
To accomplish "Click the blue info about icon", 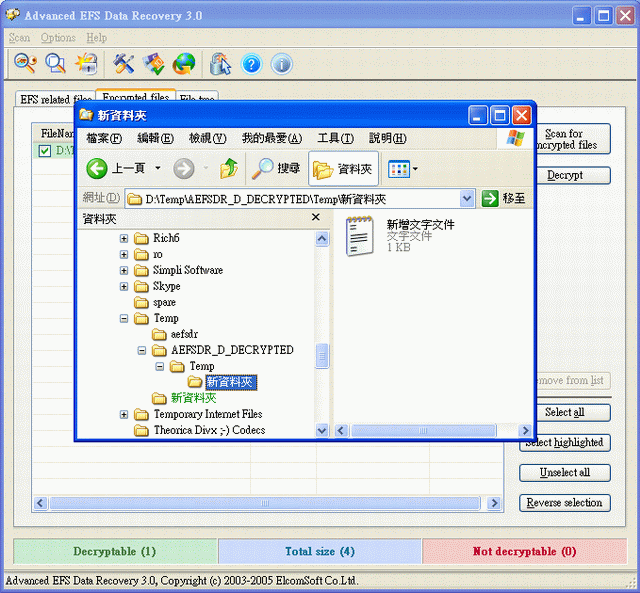I will coord(282,64).
